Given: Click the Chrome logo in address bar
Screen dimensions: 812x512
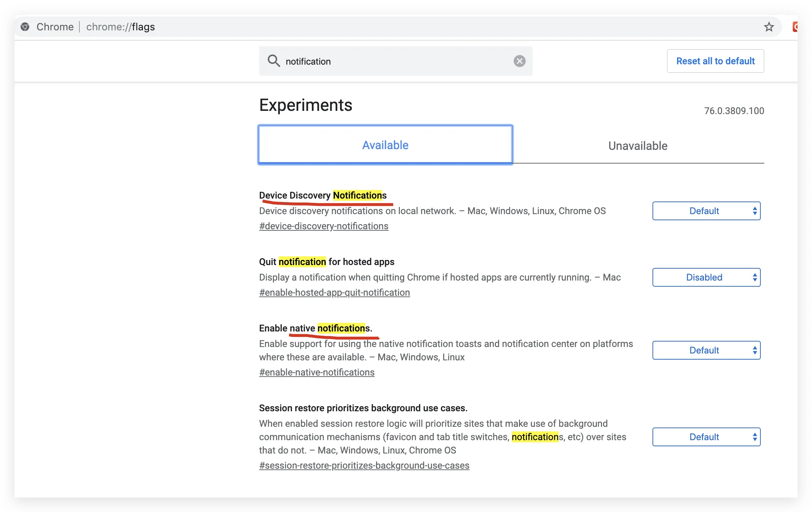Looking at the screenshot, I should [x=25, y=27].
